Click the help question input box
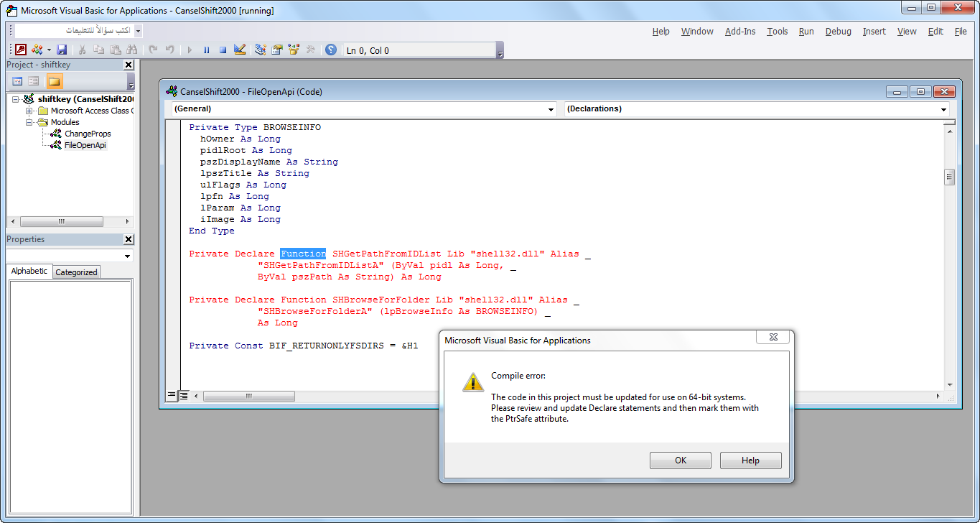The width and height of the screenshot is (980, 523). (75, 31)
